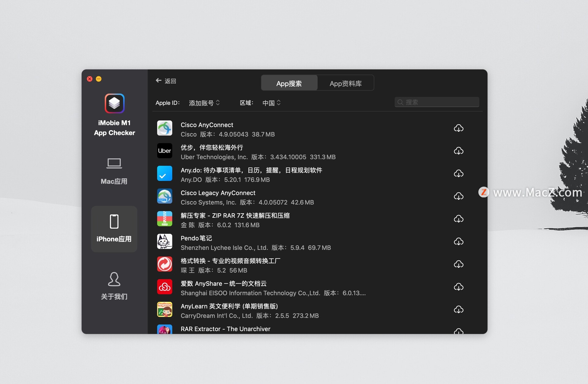Screen dimensions: 588x384
Task: Select the RAR Extractor - The Unarchiver title
Action: click(x=225, y=329)
